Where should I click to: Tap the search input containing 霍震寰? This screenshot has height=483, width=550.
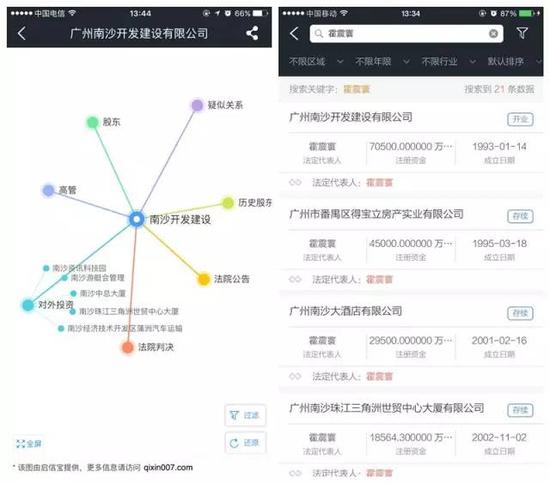406,34
